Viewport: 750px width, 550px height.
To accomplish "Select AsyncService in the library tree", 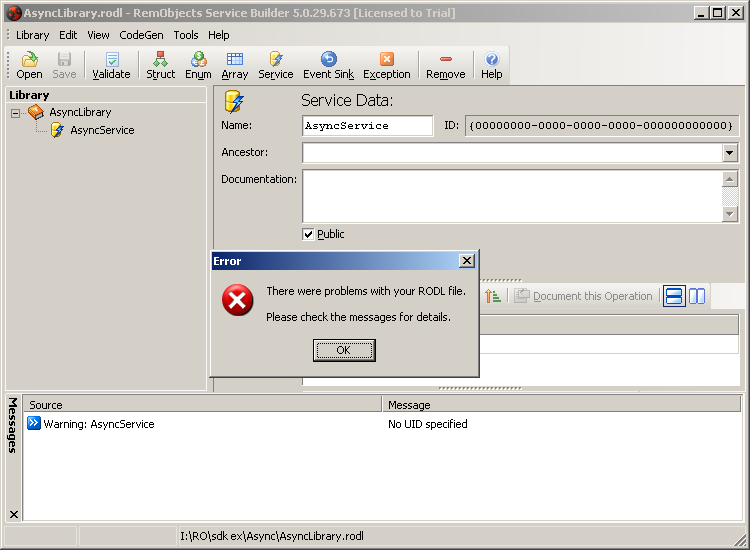I will [102, 130].
